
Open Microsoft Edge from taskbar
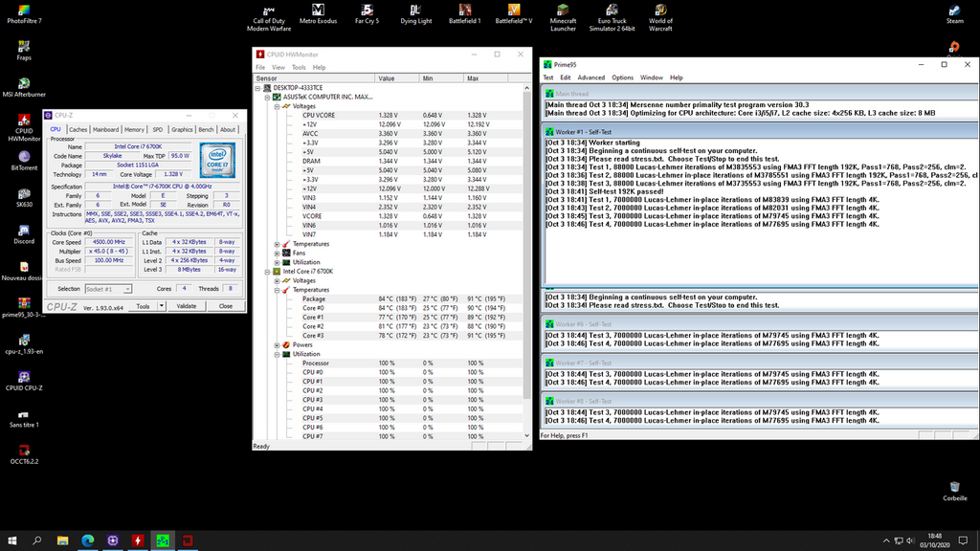(x=87, y=540)
